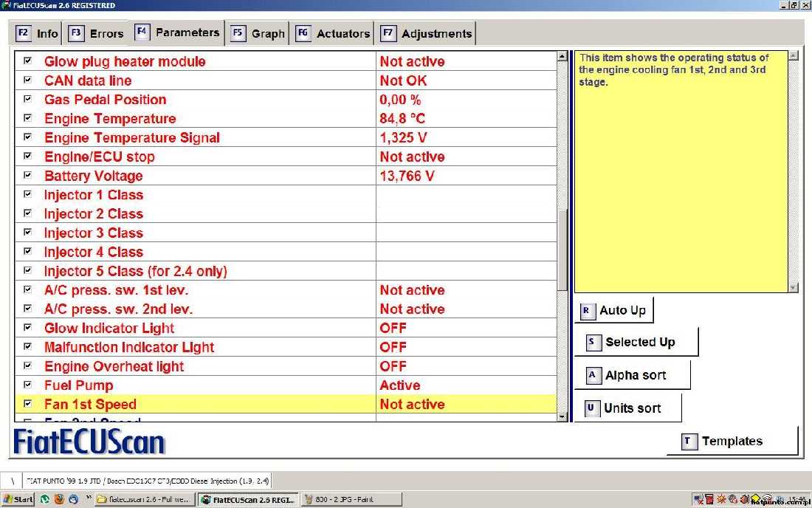
Task: Uncheck the Engine Temperature Signal checkbox
Action: click(27, 137)
